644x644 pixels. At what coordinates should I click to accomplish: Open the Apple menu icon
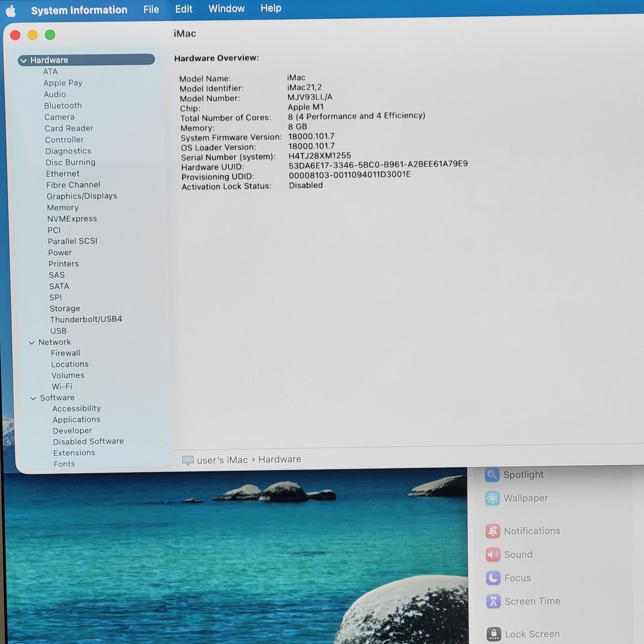coord(11,11)
